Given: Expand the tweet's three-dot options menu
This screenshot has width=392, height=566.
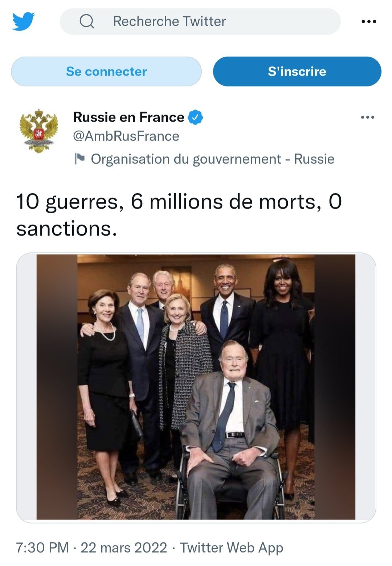Looking at the screenshot, I should 367,117.
